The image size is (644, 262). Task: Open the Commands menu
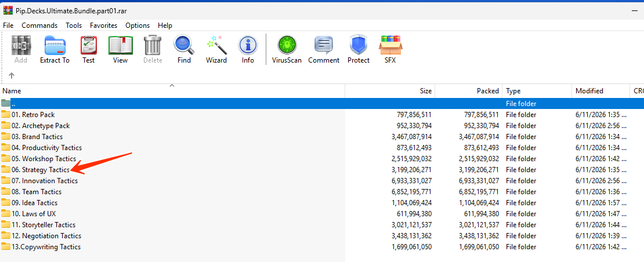point(39,26)
